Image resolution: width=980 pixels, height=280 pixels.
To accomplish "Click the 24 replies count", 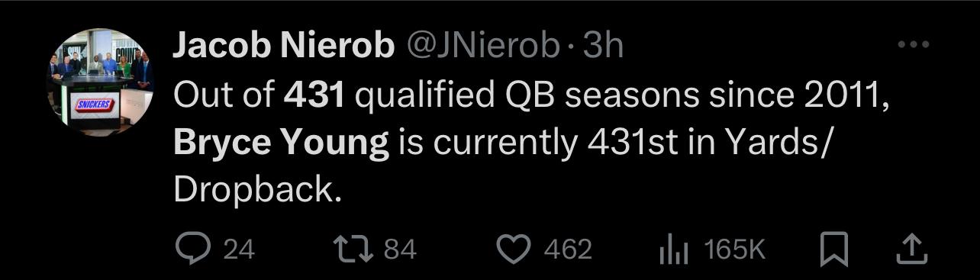I will click(239, 249).
